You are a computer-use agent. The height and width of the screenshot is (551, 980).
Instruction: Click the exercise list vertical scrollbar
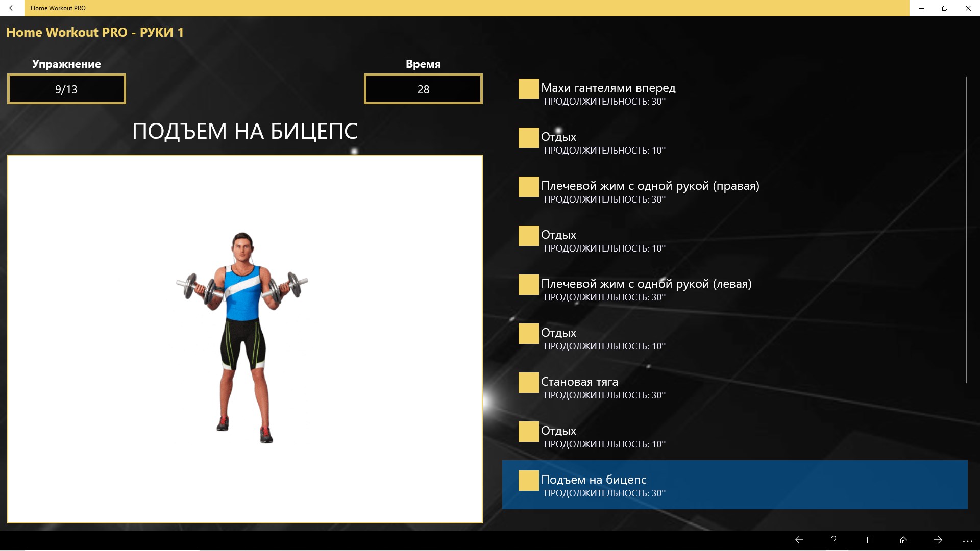(x=966, y=230)
